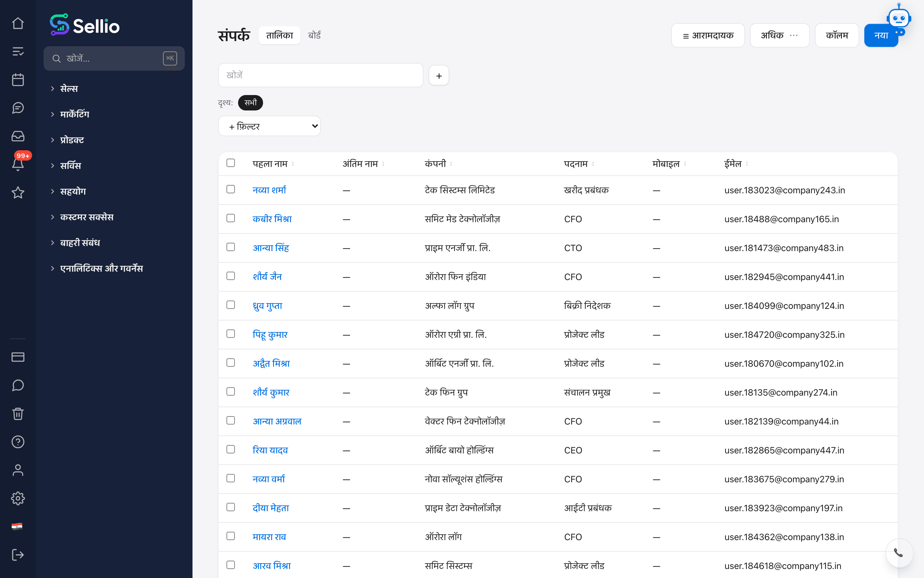Image resolution: width=924 pixels, height=578 pixels.
Task: Sort by ईमेल column sort icon
Action: click(747, 164)
